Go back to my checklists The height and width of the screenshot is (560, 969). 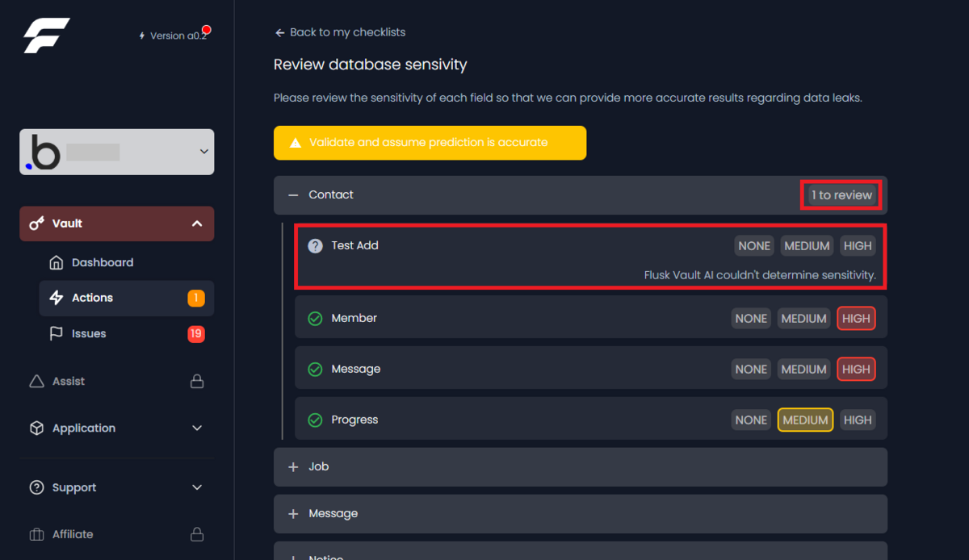[340, 32]
